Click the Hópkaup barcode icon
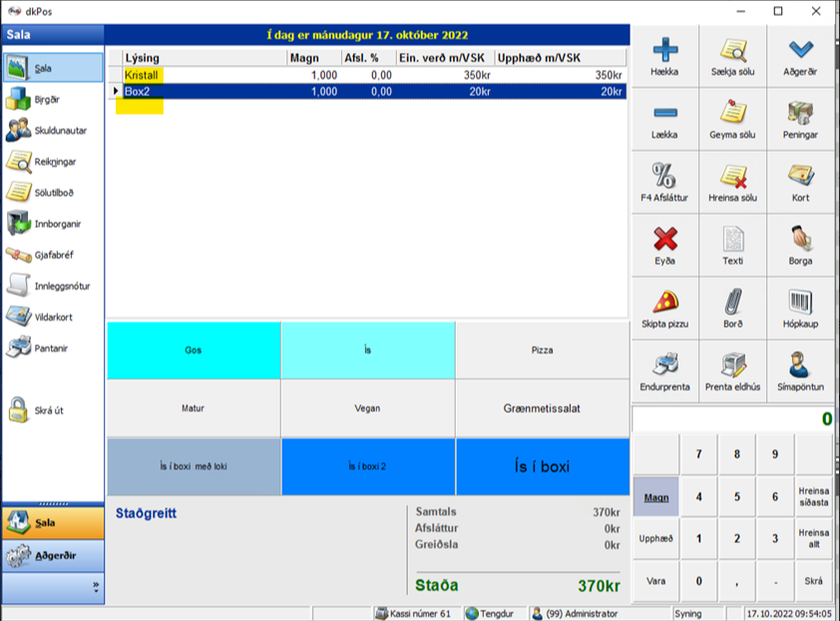The image size is (840, 621). (800, 302)
